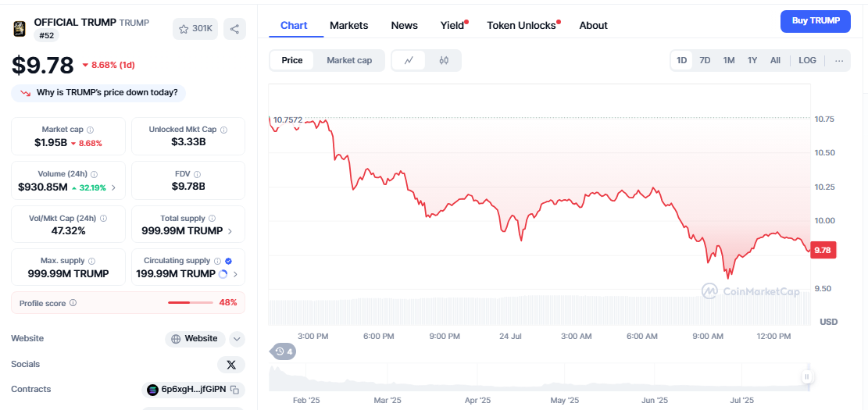Click the Solana contract chain icon

click(x=152, y=390)
